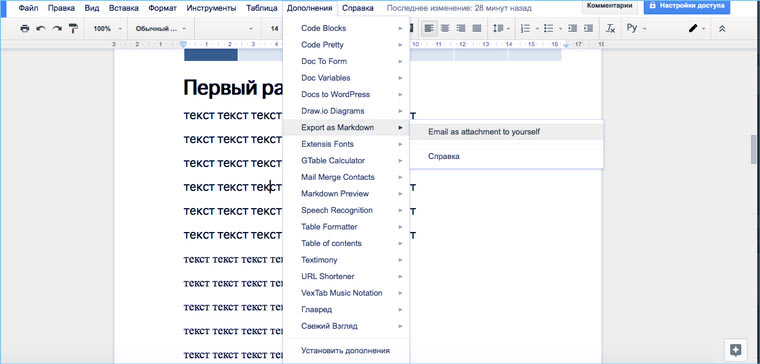This screenshot has width=760, height=364.
Task: Click the add-comment icon at bottom right
Action: pos(735,349)
